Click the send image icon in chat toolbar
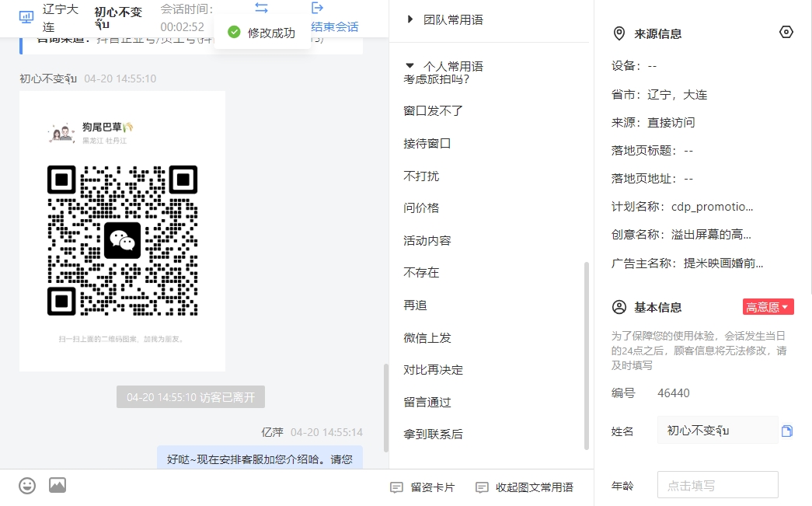 tap(58, 485)
